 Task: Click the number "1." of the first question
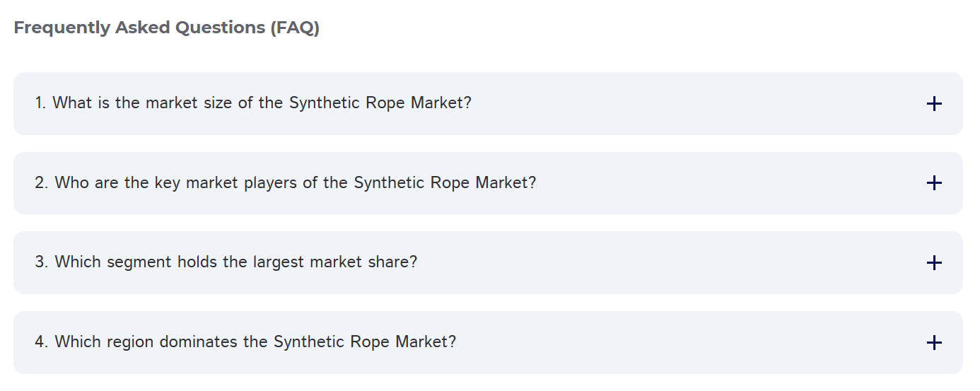coord(41,103)
